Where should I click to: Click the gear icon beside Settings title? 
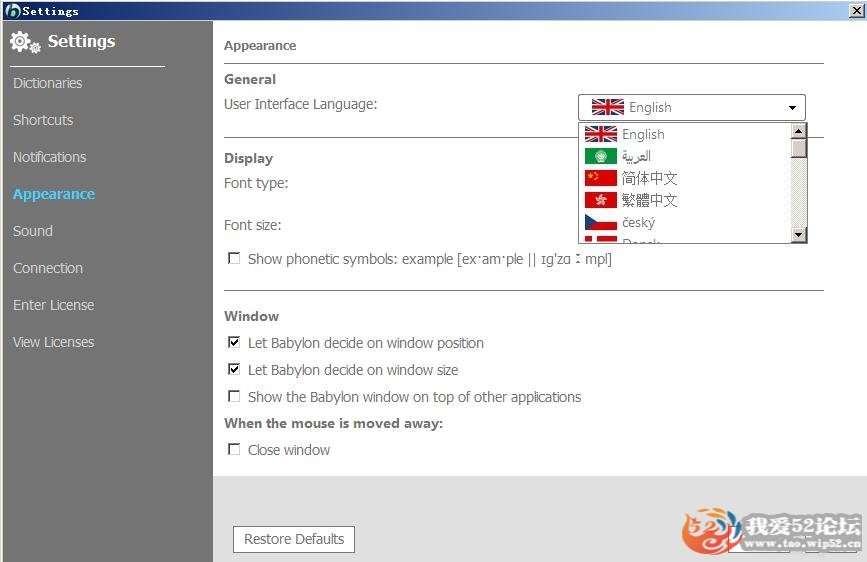pyautogui.click(x=25, y=43)
